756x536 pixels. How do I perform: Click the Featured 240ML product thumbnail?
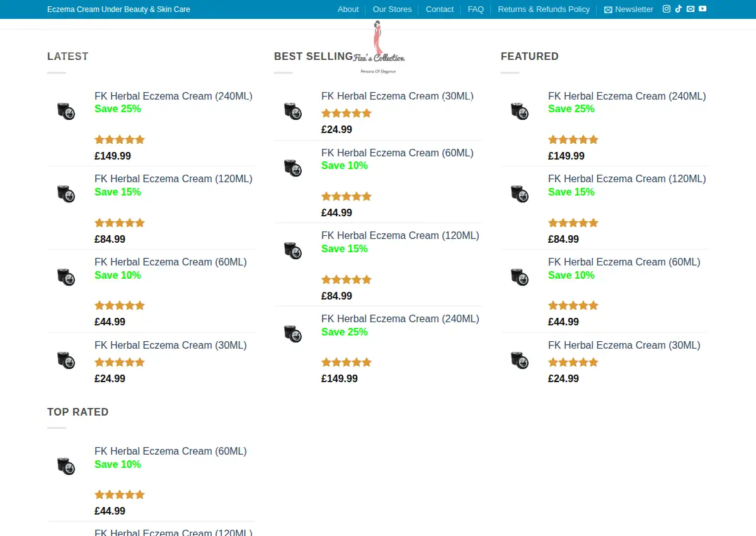[520, 110]
